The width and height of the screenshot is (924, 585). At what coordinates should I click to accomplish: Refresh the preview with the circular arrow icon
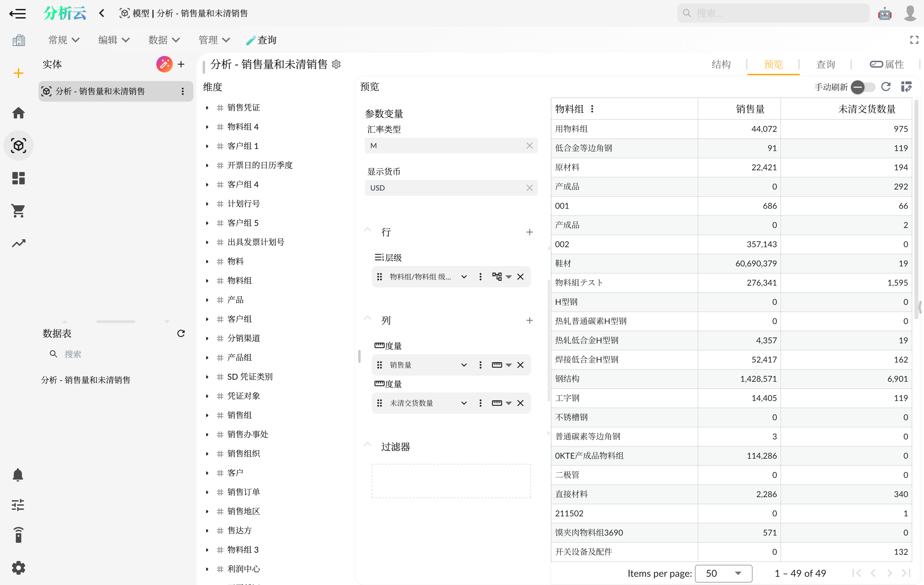click(x=886, y=87)
